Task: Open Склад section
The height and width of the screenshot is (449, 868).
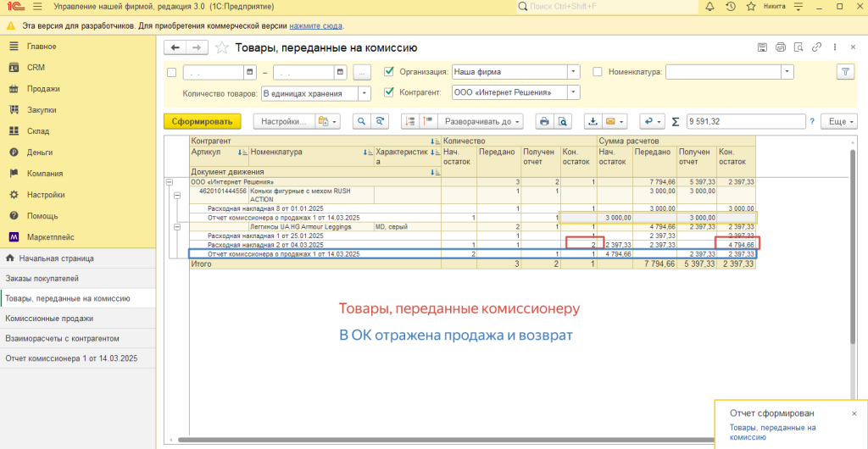Action: (x=38, y=131)
